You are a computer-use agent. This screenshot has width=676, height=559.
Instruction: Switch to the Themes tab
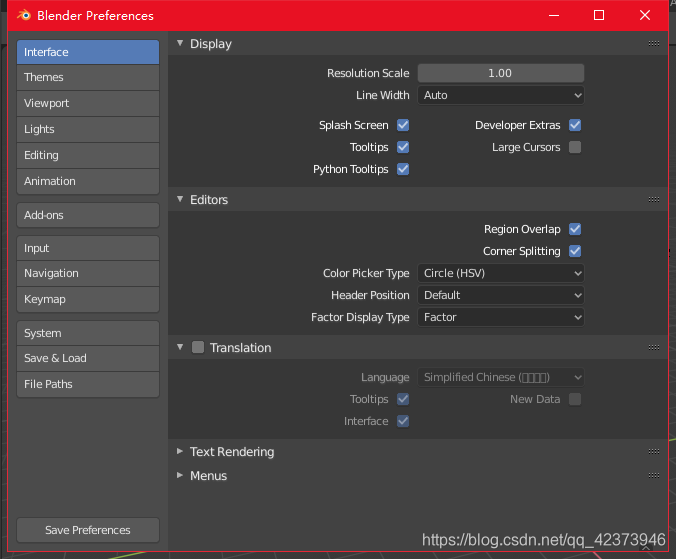tap(88, 78)
